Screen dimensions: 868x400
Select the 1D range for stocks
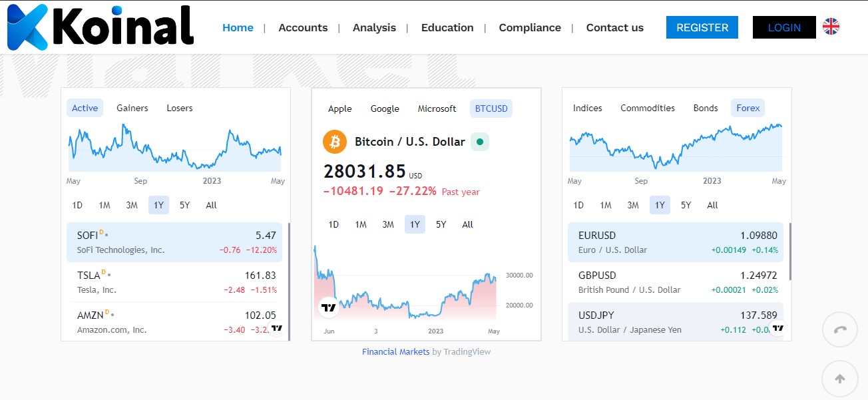pyautogui.click(x=77, y=205)
